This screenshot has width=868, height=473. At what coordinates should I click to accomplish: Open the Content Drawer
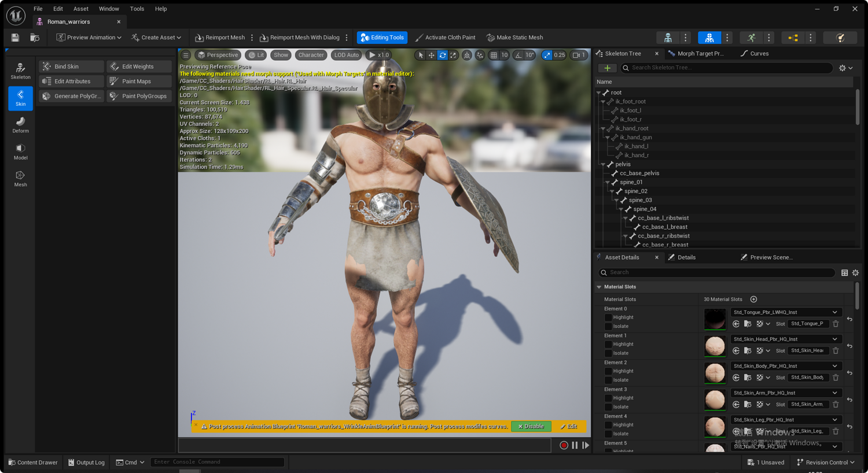pyautogui.click(x=33, y=463)
